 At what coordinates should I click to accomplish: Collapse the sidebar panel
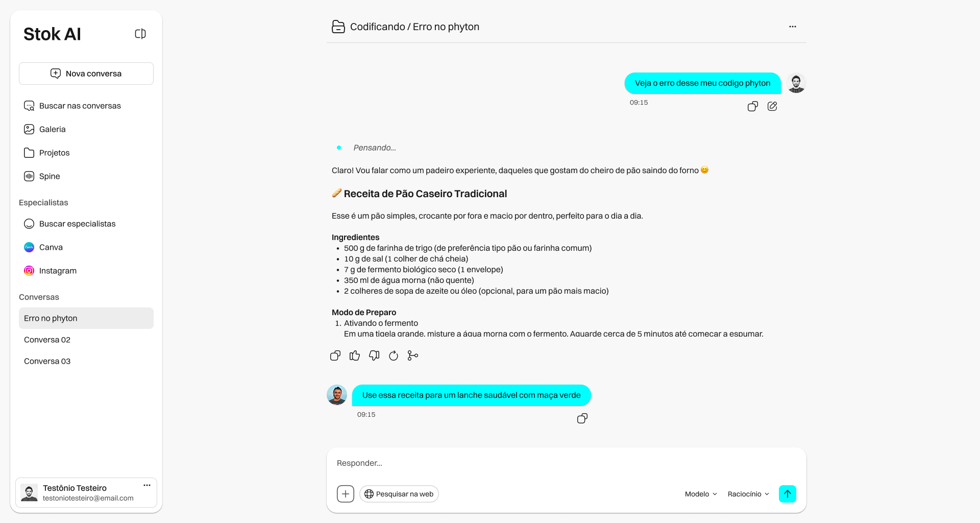coord(140,33)
